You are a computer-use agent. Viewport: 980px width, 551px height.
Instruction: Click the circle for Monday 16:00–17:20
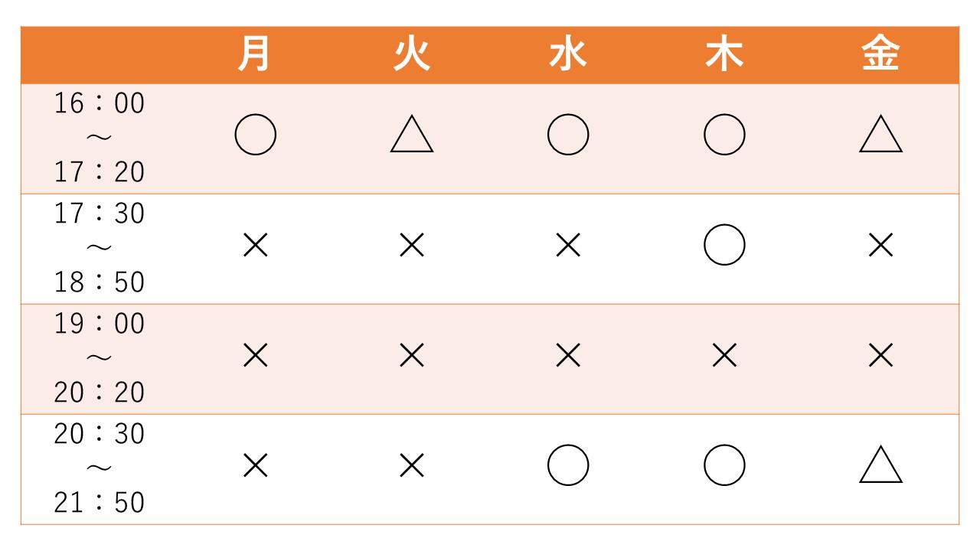(x=255, y=135)
